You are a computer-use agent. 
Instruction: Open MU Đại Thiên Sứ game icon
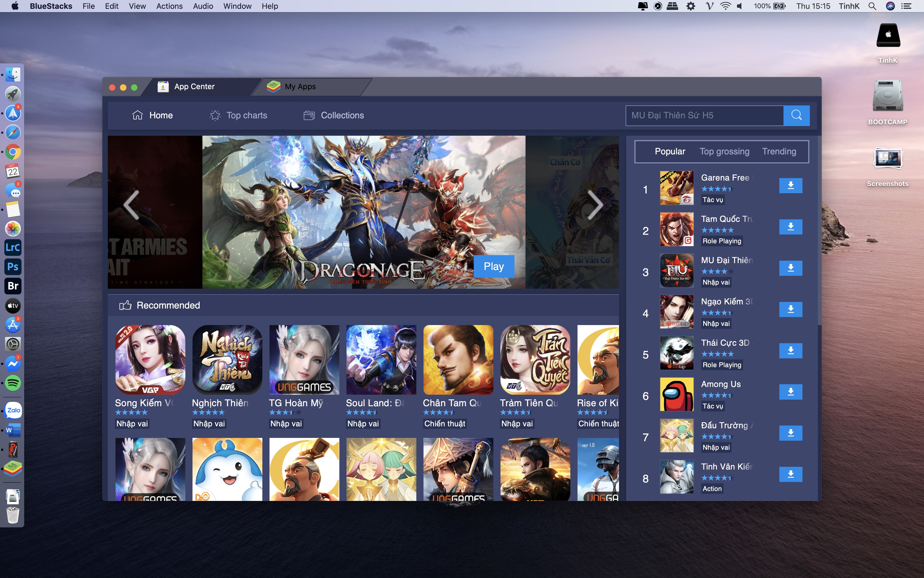tap(676, 271)
